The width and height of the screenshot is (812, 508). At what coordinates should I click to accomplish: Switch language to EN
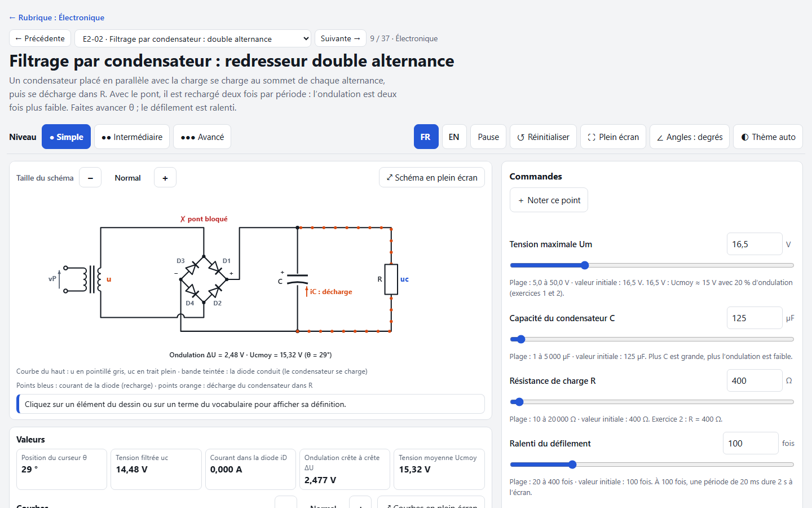click(454, 137)
